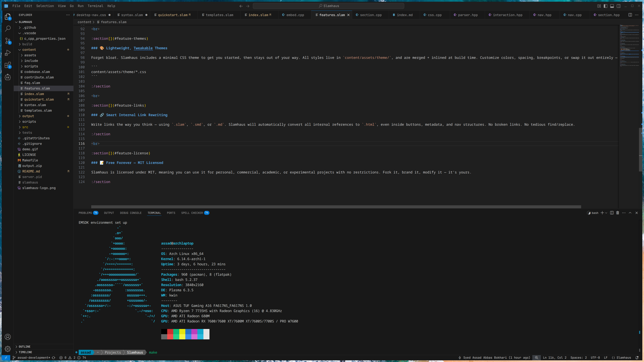Switch to the PROBLEMS panel tab

tap(88, 213)
